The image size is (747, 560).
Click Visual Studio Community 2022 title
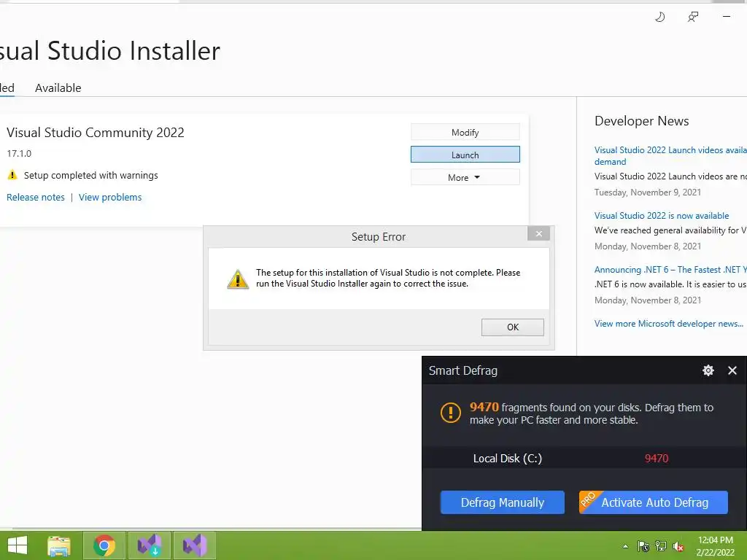(96, 133)
